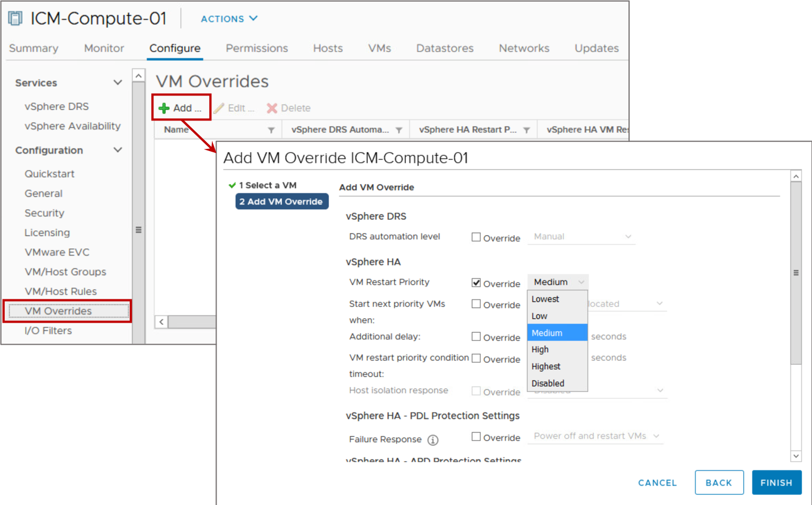Open vSphere Availability in the sidebar
The width and height of the screenshot is (812, 505).
73,126
